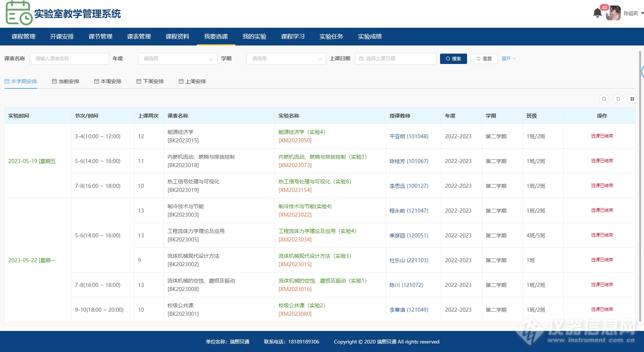Focus the 课表名称 input field
The height and width of the screenshot is (352, 644).
69,59
